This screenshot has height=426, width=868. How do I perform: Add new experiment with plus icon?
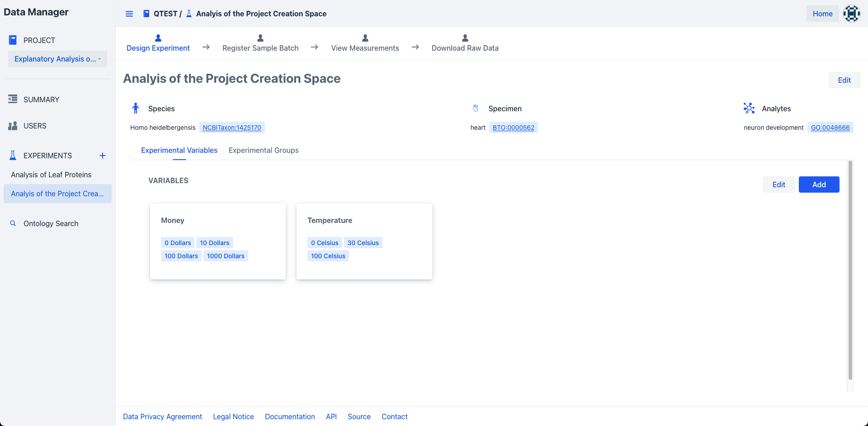(x=103, y=156)
